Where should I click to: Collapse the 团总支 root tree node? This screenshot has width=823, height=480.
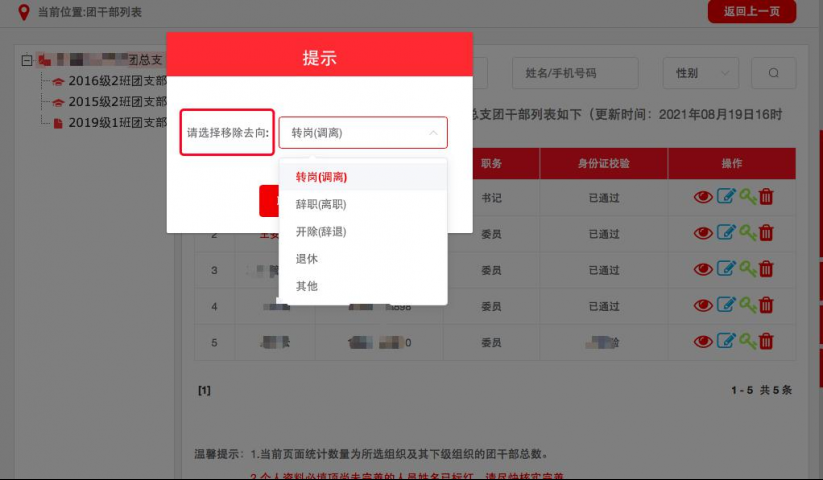coord(27,60)
